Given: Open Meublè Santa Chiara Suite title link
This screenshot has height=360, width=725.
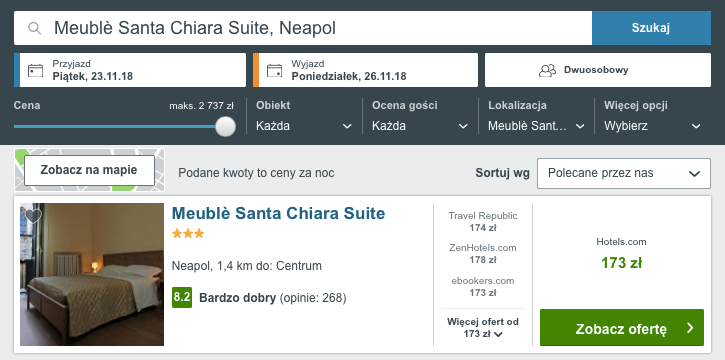Looking at the screenshot, I should (x=278, y=214).
